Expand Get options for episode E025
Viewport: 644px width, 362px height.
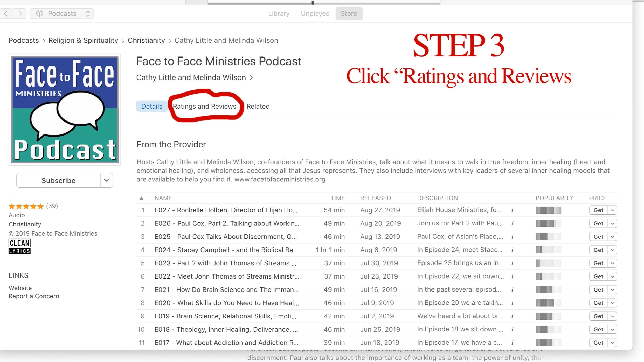click(x=612, y=237)
